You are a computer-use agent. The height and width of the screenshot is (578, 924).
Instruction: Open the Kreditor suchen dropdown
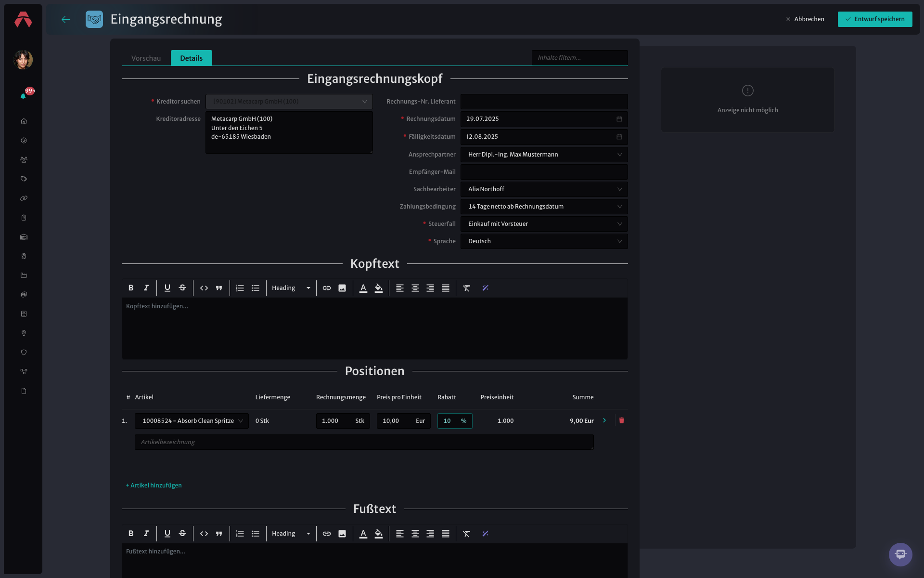pyautogui.click(x=289, y=102)
